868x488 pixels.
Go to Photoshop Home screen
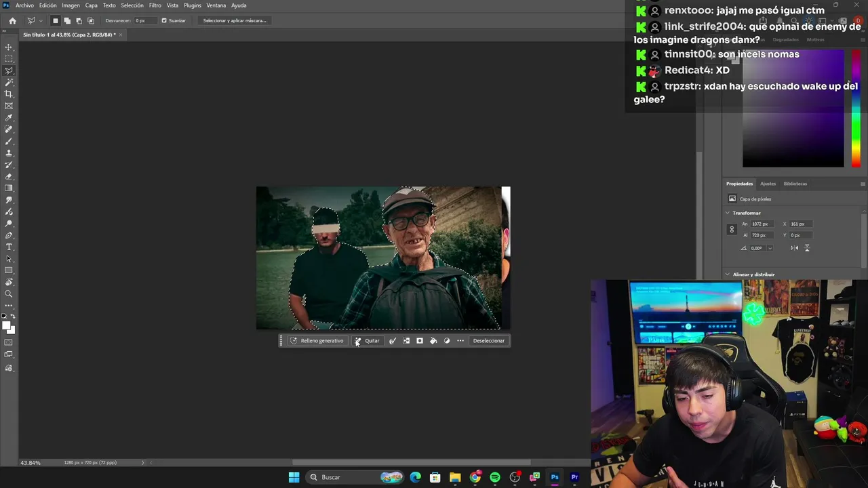tap(12, 20)
